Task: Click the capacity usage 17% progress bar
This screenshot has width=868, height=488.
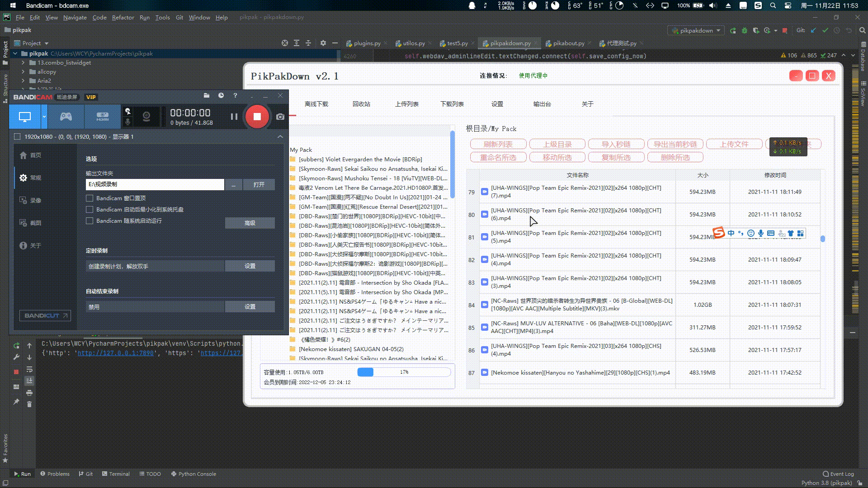Action: [404, 372]
